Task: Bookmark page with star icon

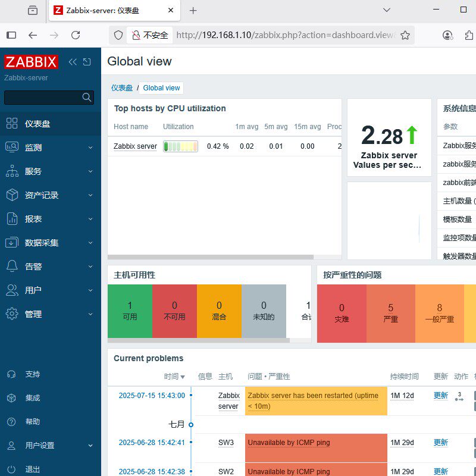Action: tap(405, 35)
